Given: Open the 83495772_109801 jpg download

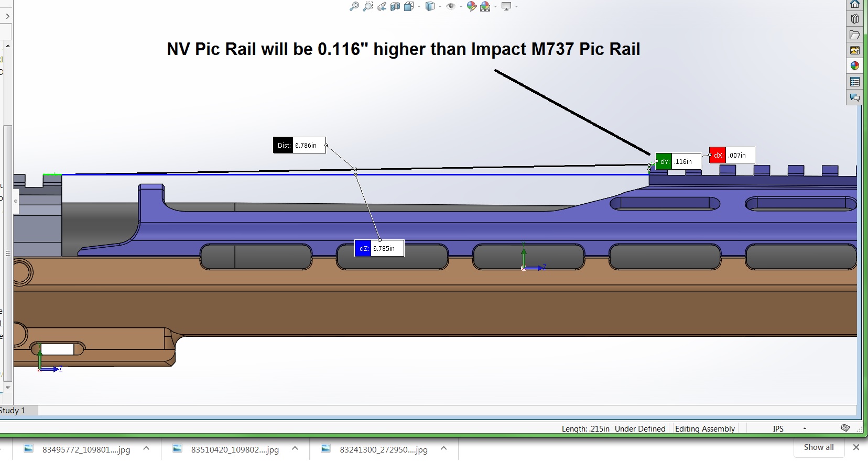Looking at the screenshot, I should click(78, 449).
